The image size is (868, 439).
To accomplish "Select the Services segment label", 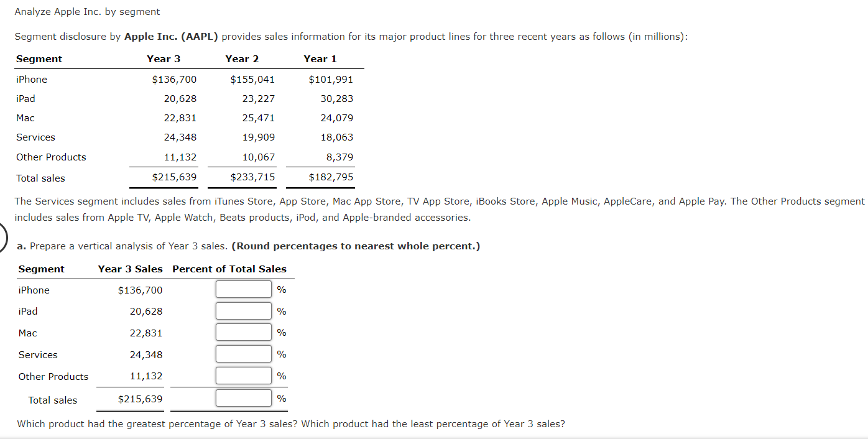I will tap(35, 137).
